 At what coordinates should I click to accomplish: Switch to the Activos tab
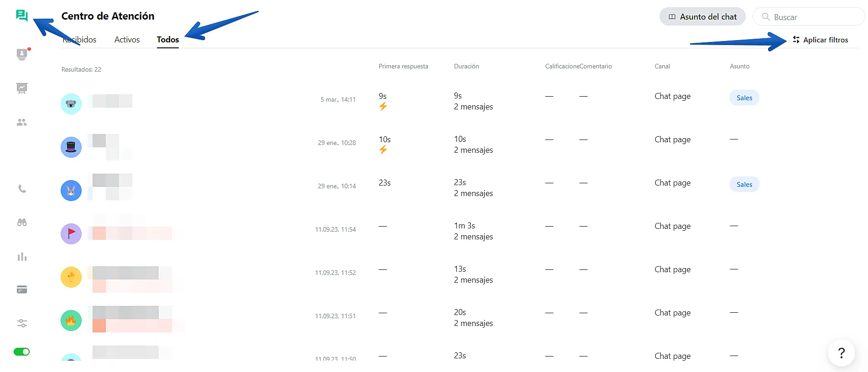[x=127, y=40]
